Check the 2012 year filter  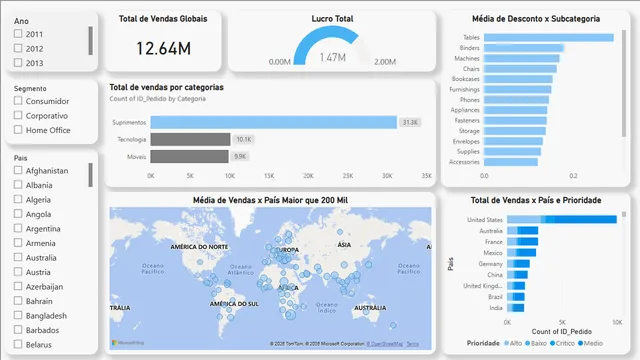pos(18,48)
